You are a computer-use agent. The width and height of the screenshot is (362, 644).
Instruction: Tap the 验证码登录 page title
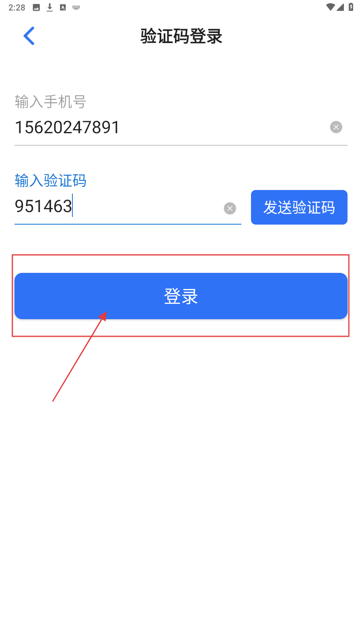181,36
